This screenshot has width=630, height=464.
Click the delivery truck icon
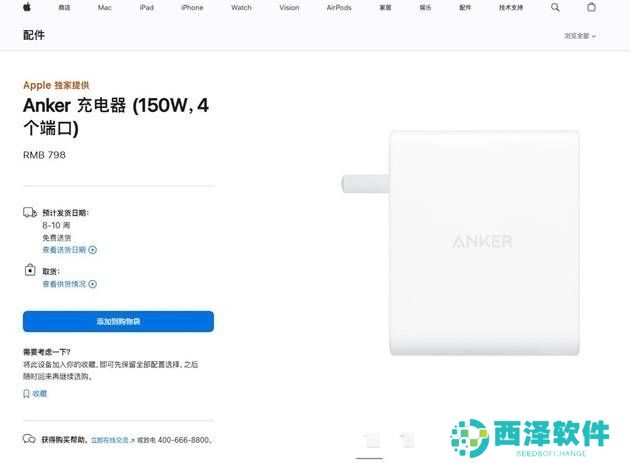(x=30, y=213)
